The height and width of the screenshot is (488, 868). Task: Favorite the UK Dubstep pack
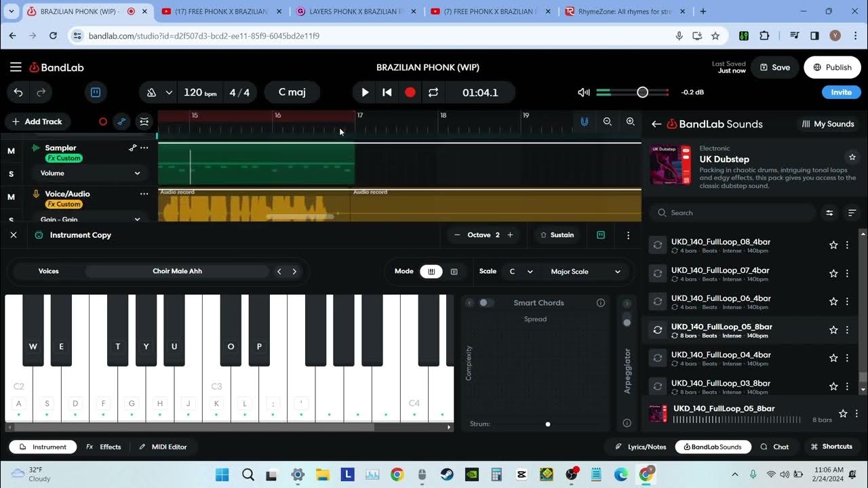(852, 157)
